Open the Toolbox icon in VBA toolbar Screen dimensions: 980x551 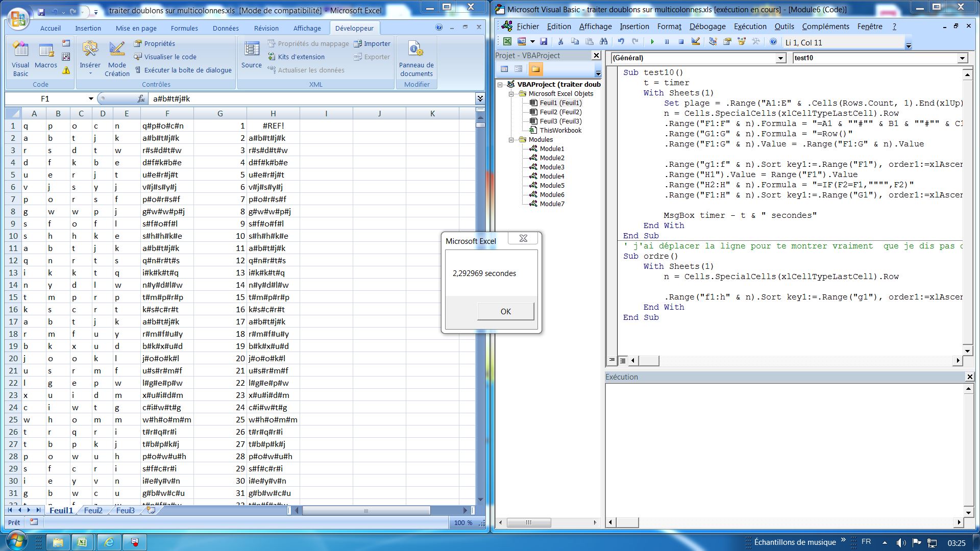click(x=756, y=42)
